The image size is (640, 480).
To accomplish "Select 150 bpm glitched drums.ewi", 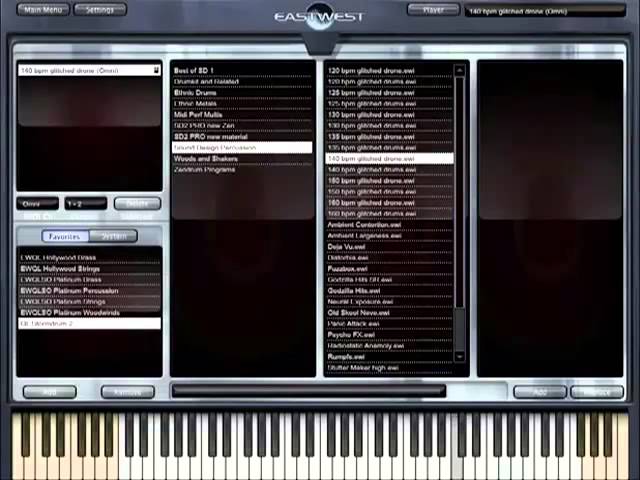I will [389, 191].
